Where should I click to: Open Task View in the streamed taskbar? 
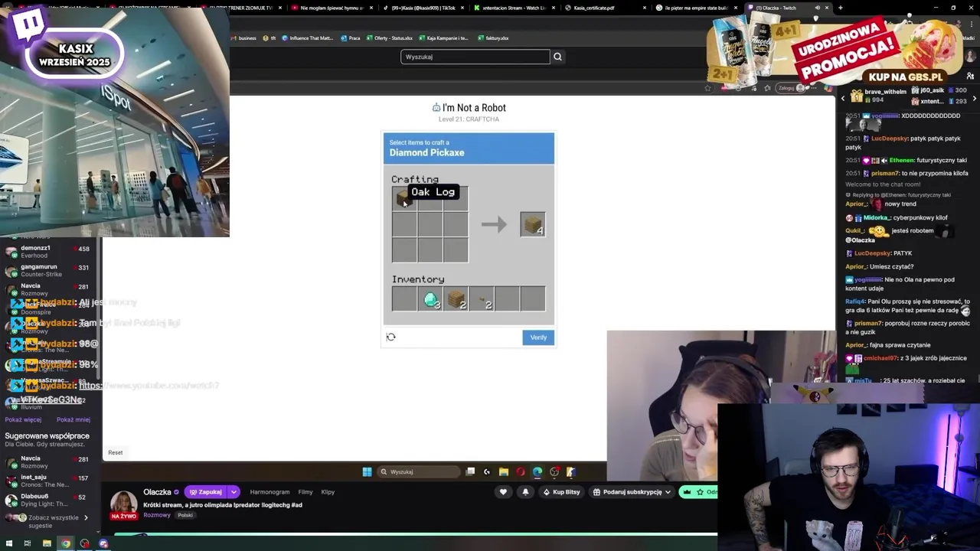[x=470, y=471]
